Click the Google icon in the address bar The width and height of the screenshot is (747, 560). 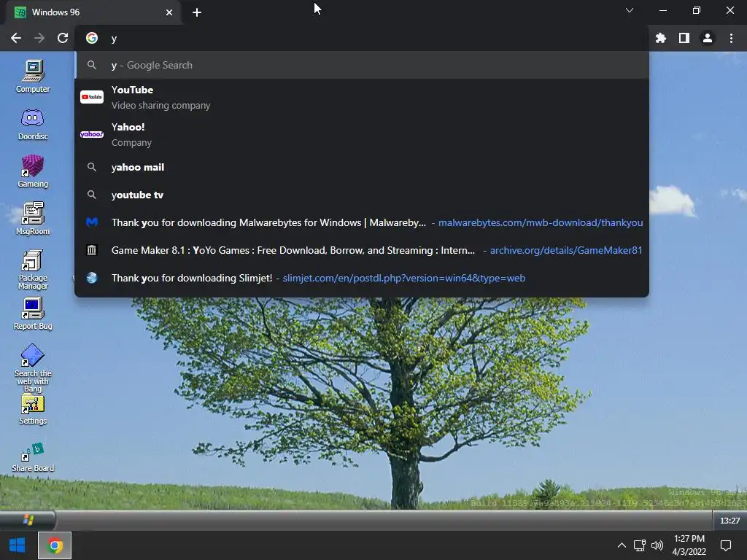pyautogui.click(x=92, y=38)
